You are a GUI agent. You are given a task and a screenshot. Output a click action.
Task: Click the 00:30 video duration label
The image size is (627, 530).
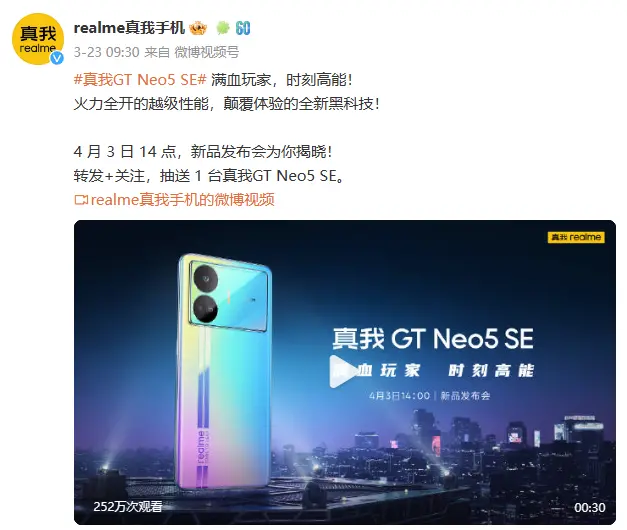(589, 508)
